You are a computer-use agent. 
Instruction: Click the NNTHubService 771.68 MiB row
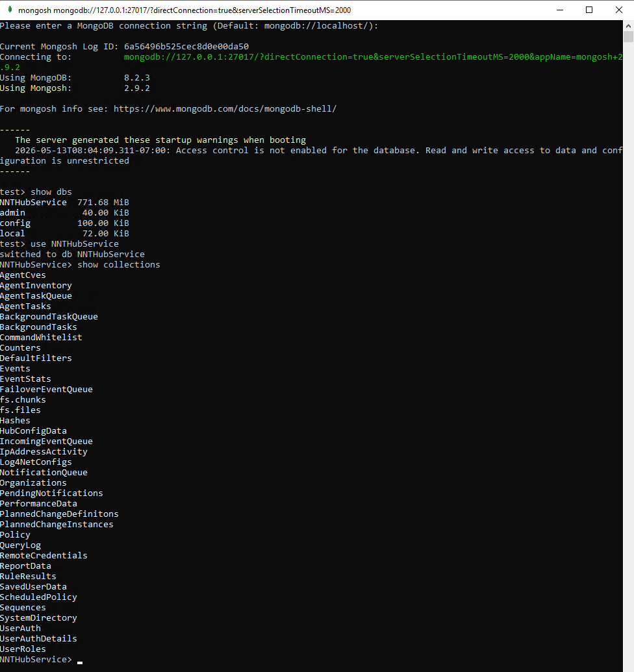click(x=64, y=203)
